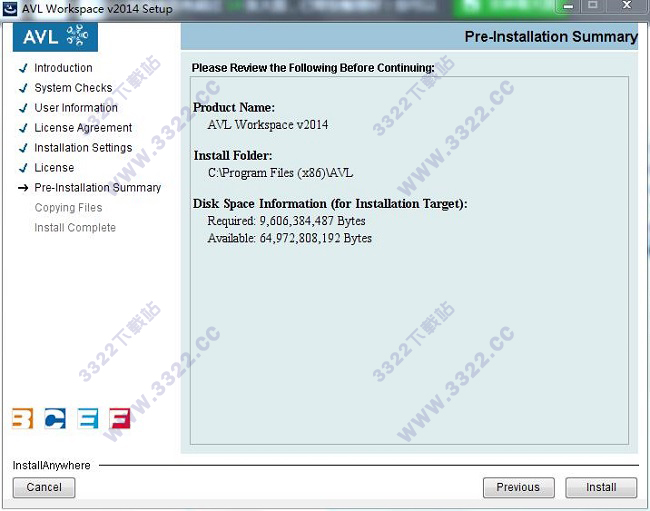The image size is (650, 511).
Task: Minimize the setup window
Action: (568, 6)
